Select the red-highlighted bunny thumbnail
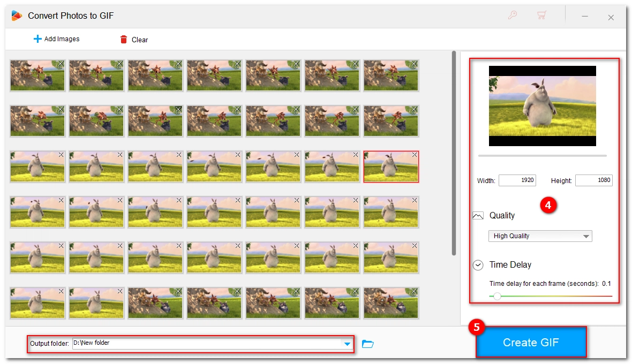This screenshot has height=364, width=632. click(x=391, y=166)
